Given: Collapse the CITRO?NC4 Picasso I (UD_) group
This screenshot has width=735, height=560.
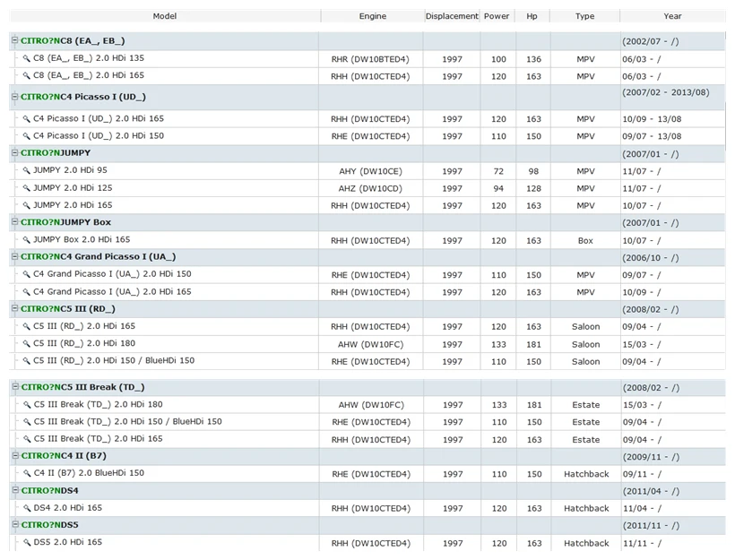Looking at the screenshot, I should pos(14,97).
